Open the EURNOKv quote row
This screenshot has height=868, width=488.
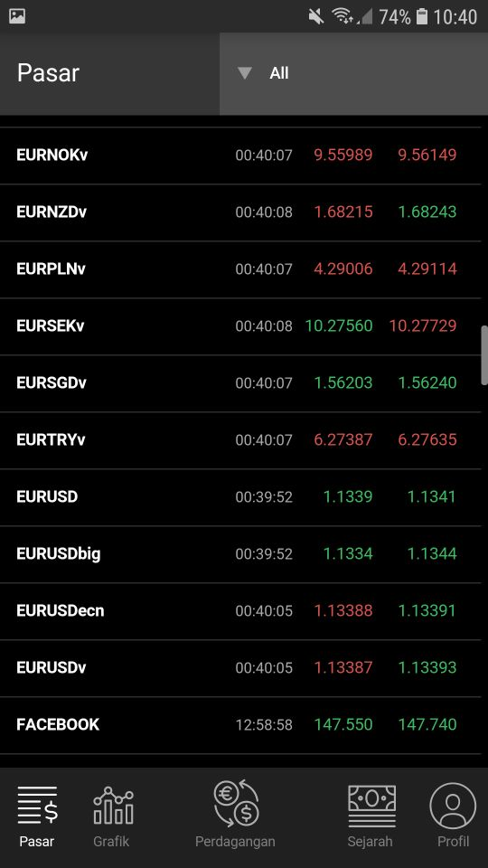pos(240,156)
